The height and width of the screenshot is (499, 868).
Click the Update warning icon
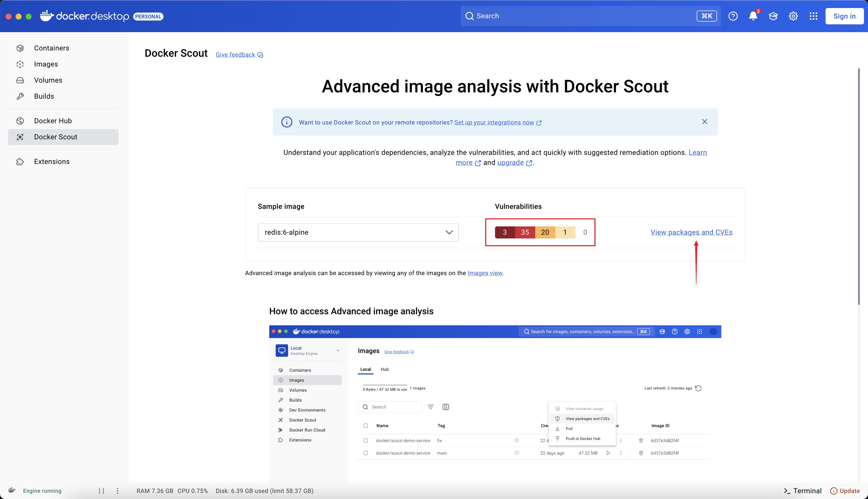tap(833, 491)
